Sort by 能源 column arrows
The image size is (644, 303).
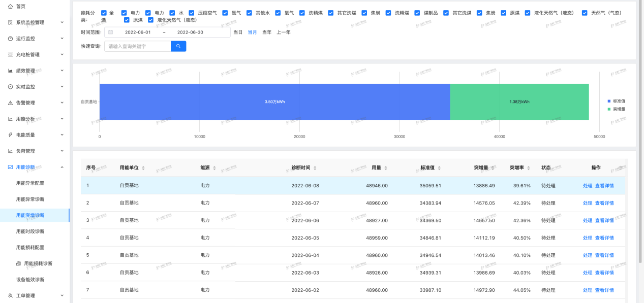[214, 168]
